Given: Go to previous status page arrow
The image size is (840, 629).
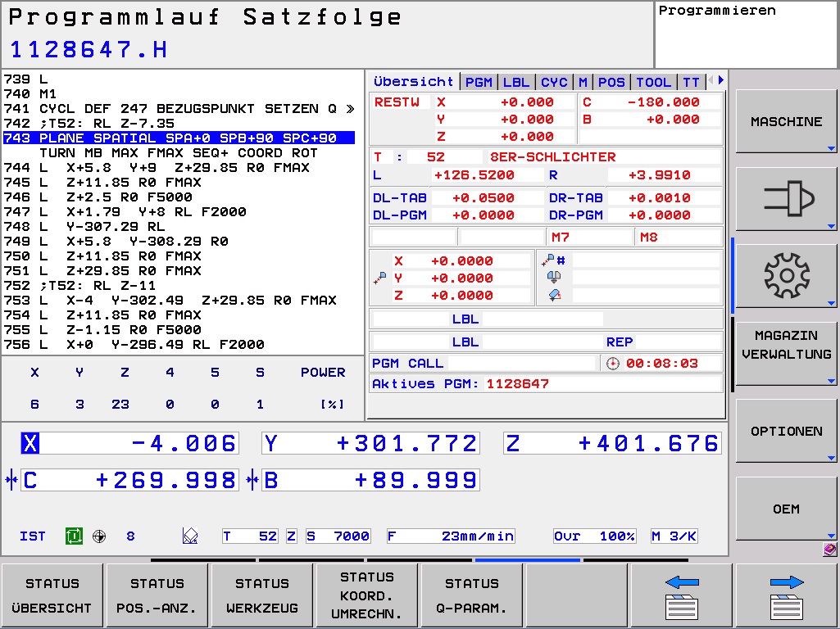Looking at the screenshot, I should [682, 595].
